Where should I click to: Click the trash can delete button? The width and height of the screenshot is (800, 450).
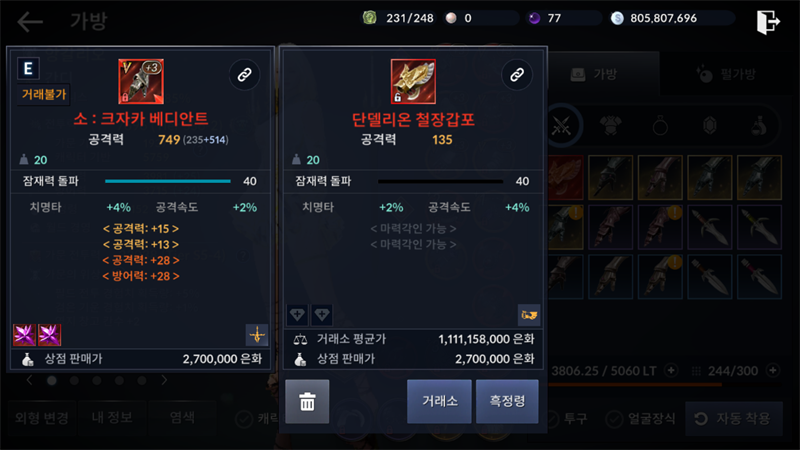[307, 402]
